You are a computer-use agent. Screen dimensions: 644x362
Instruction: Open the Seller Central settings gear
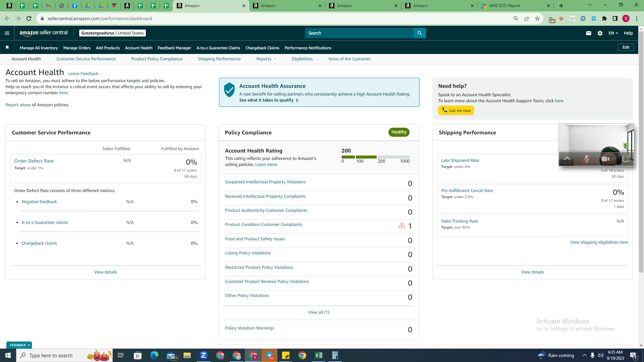pos(600,33)
